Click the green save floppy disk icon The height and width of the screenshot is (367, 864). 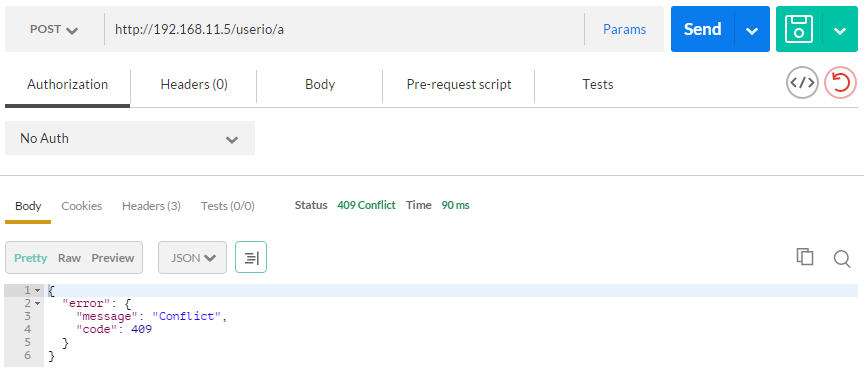799,29
